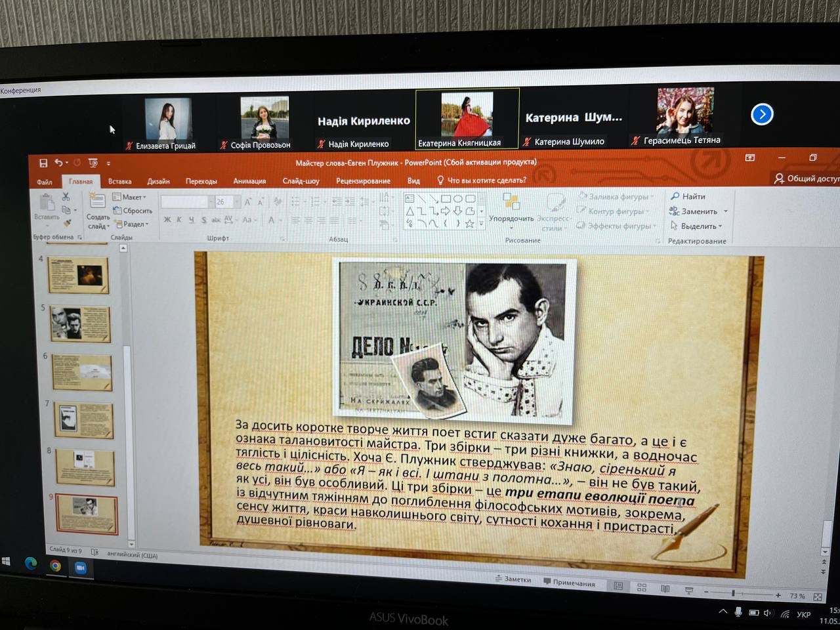
Task: Underline text with the Ч button
Action: pos(191,220)
